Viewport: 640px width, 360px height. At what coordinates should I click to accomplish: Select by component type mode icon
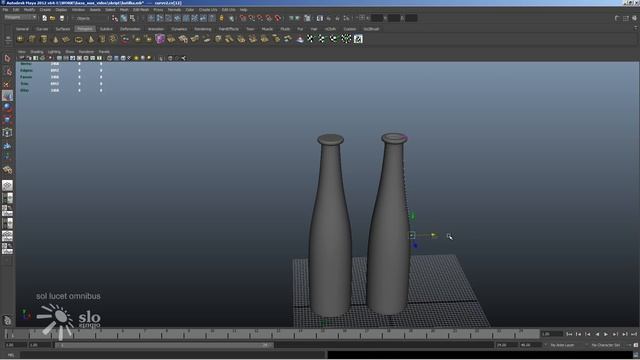(132, 18)
